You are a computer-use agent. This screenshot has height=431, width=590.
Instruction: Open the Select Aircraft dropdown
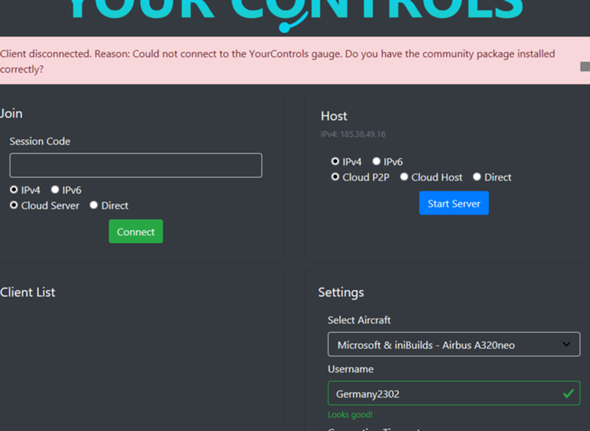454,344
